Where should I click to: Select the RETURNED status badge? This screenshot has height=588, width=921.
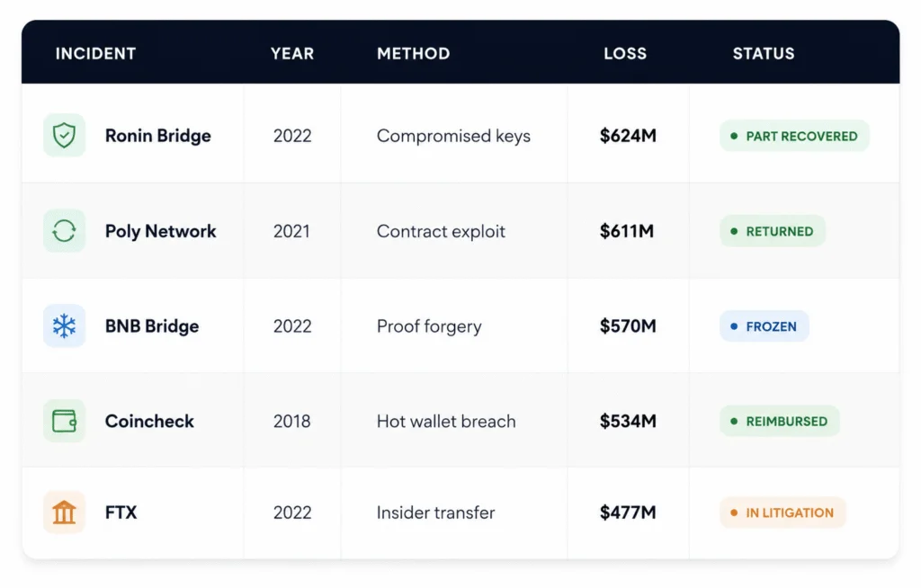click(x=773, y=231)
